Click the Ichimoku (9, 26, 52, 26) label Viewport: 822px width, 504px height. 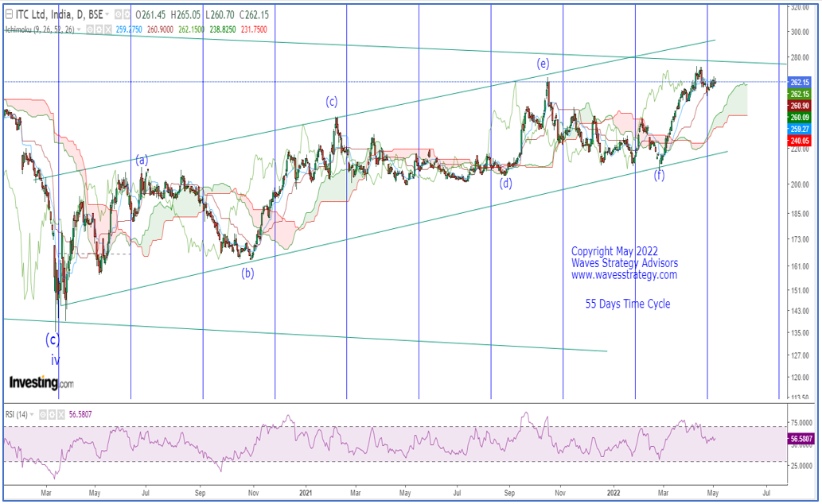tap(40, 29)
